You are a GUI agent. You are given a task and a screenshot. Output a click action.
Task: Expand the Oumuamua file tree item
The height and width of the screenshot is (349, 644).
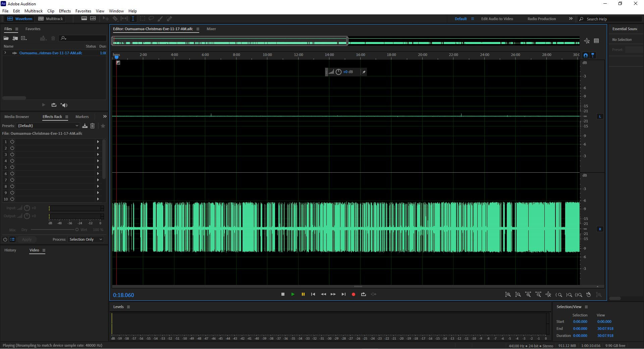pyautogui.click(x=5, y=53)
